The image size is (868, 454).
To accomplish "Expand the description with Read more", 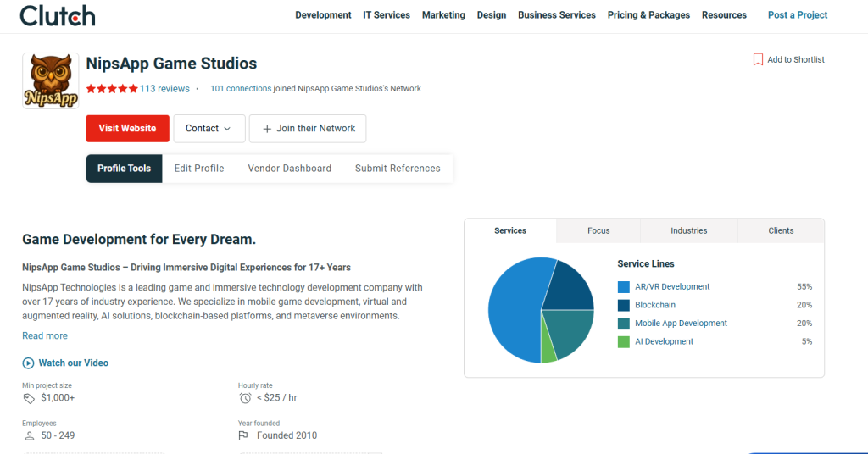I will [45, 335].
